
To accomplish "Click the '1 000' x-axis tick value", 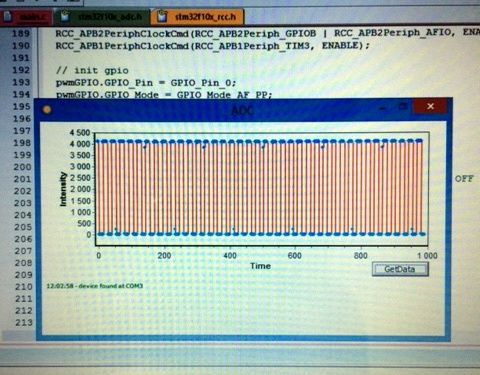I will tap(427, 256).
